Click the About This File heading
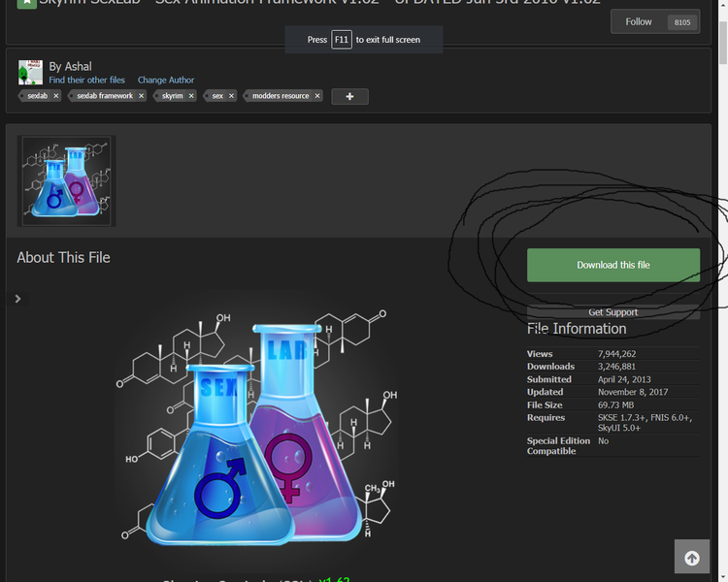728x582 pixels. 64,258
